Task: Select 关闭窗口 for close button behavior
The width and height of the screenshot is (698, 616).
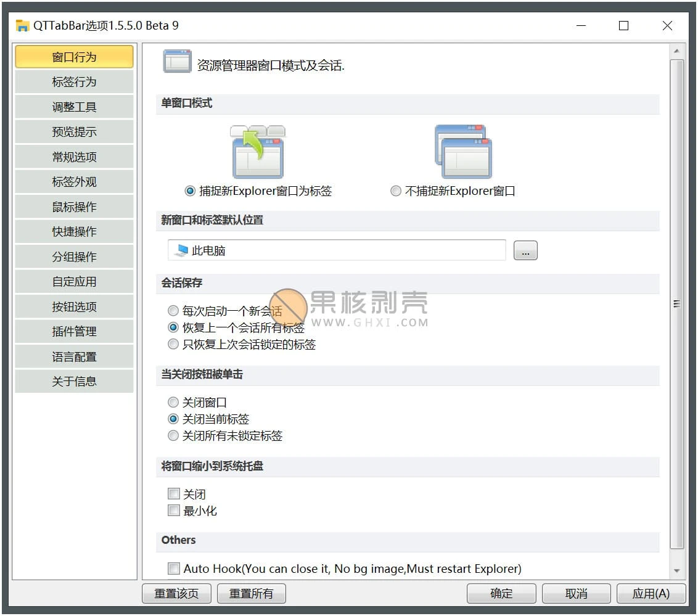Action: coord(173,402)
